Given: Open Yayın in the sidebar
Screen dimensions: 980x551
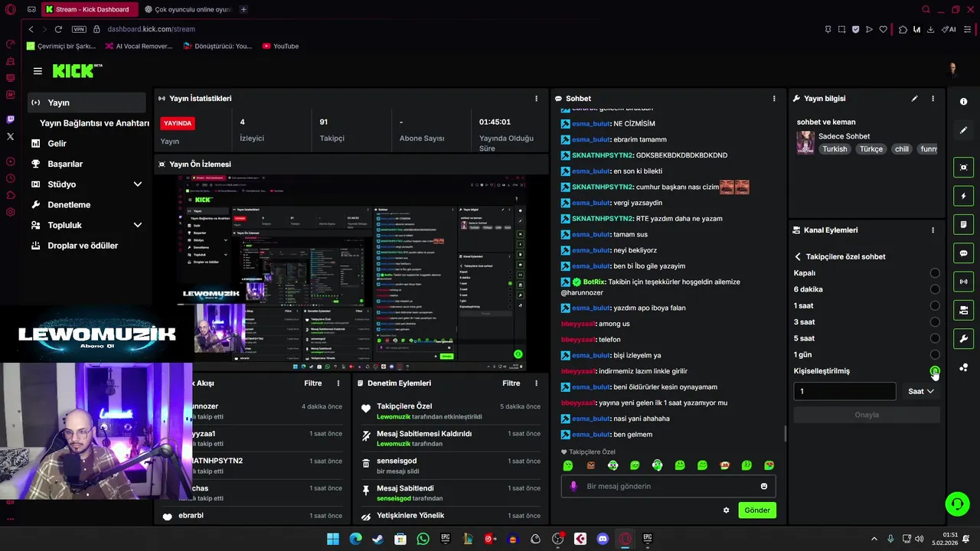Looking at the screenshot, I should 87,103.
